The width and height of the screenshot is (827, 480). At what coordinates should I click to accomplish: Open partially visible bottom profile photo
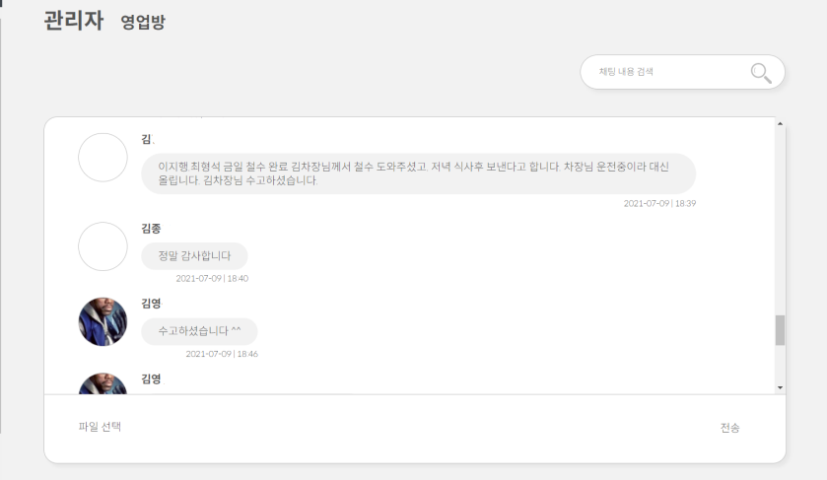click(103, 383)
